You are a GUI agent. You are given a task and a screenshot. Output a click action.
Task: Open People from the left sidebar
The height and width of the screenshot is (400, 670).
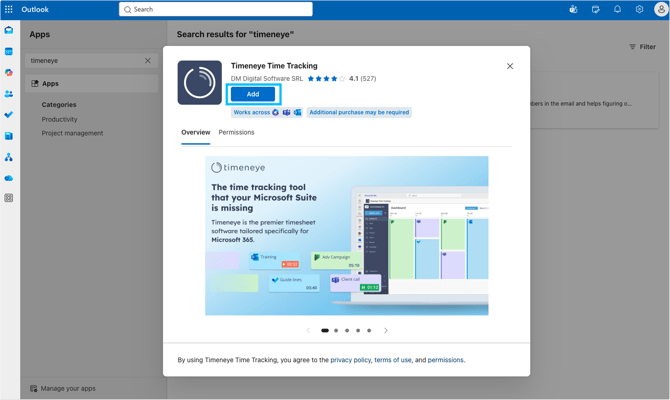(9, 94)
